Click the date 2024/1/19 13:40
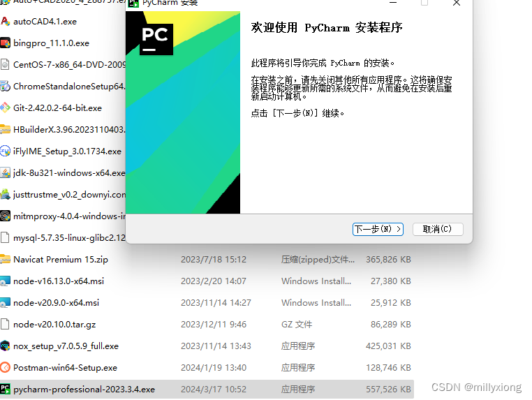The width and height of the screenshot is (532, 400). click(214, 368)
